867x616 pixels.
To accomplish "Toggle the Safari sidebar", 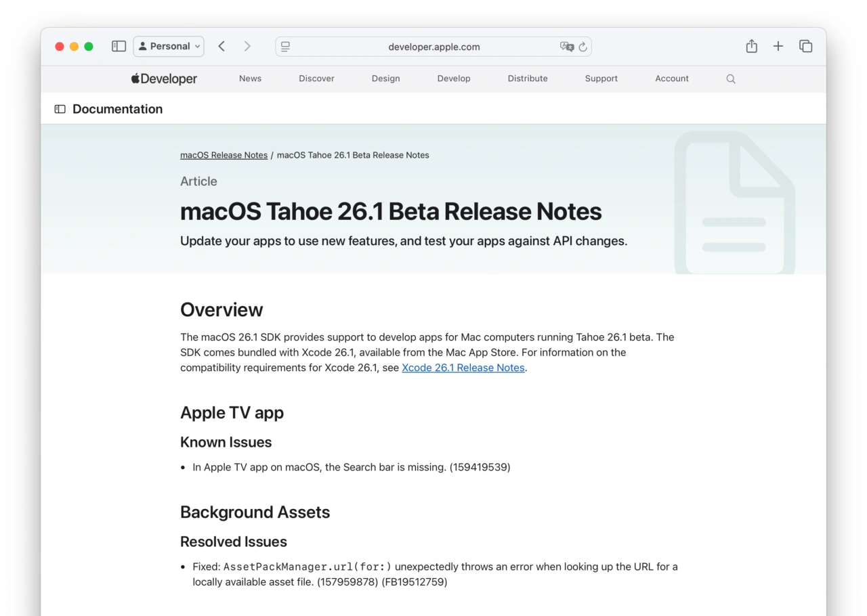I will (x=119, y=46).
